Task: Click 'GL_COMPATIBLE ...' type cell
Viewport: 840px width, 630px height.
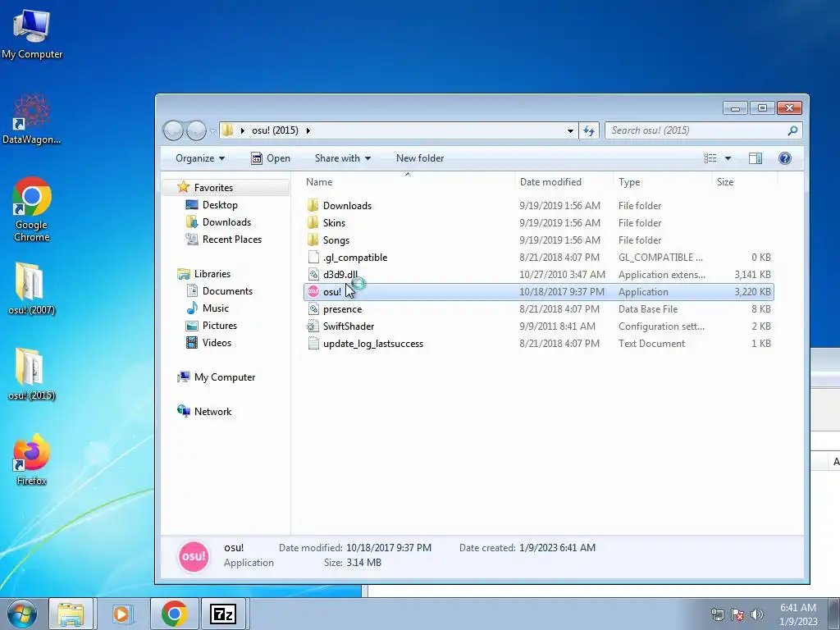Action: tap(660, 258)
